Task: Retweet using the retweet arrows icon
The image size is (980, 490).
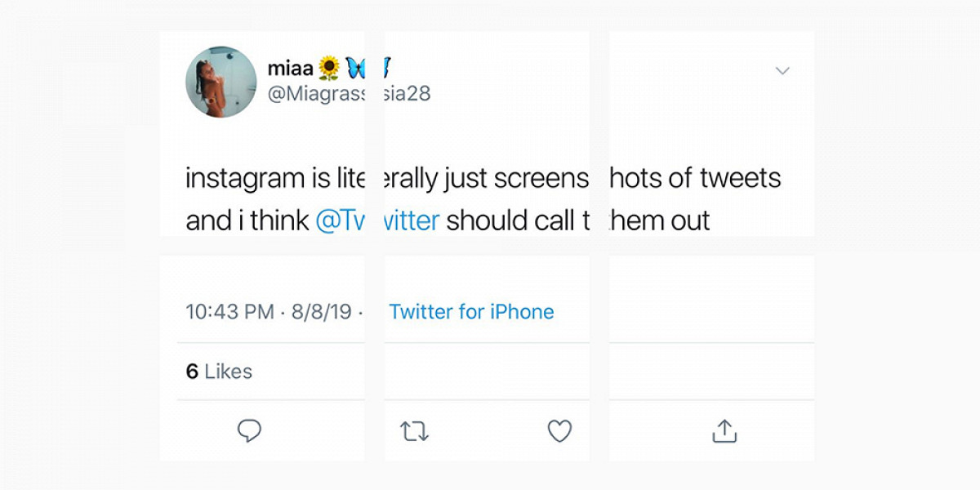Action: [x=415, y=431]
